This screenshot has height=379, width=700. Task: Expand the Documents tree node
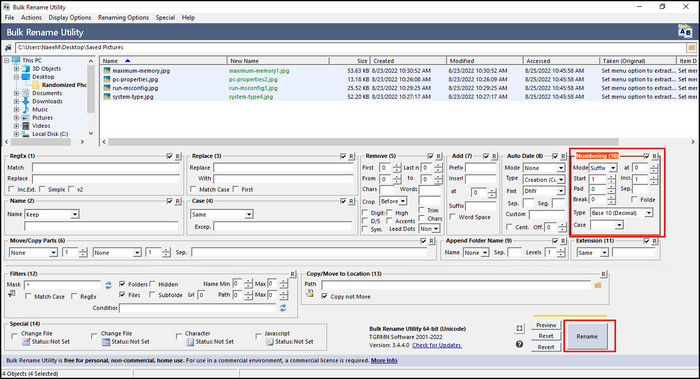[17, 93]
